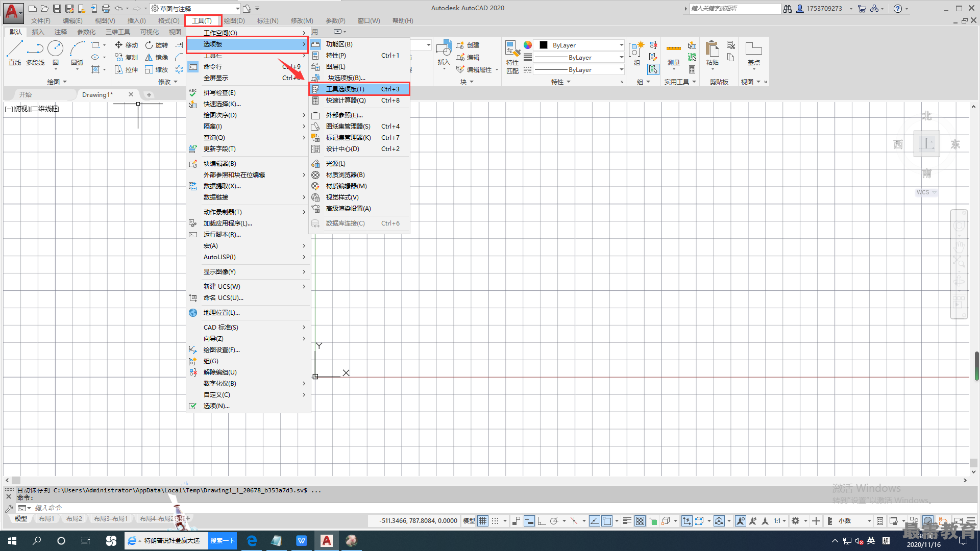Select the Line (直线) drawing tool

(x=14, y=53)
